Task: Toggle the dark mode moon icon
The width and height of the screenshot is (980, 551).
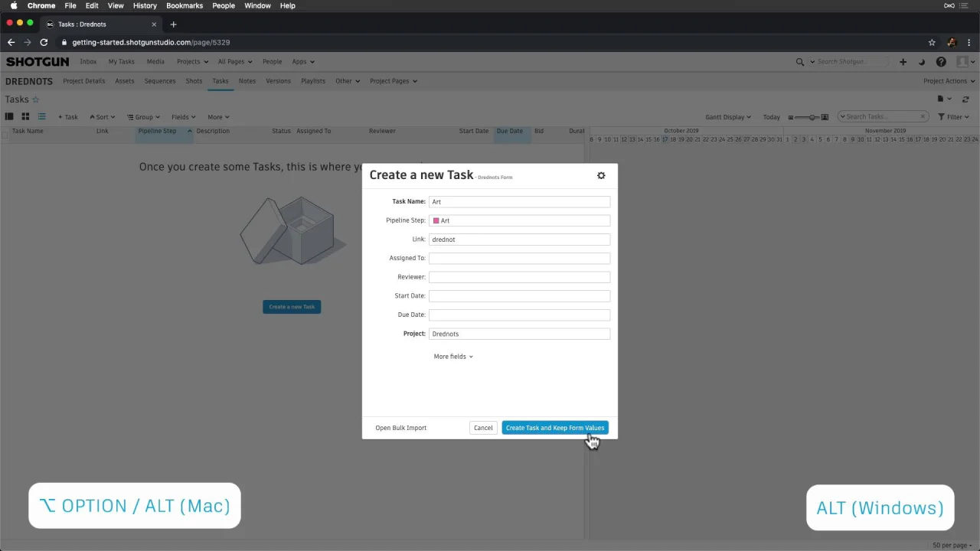Action: point(922,62)
